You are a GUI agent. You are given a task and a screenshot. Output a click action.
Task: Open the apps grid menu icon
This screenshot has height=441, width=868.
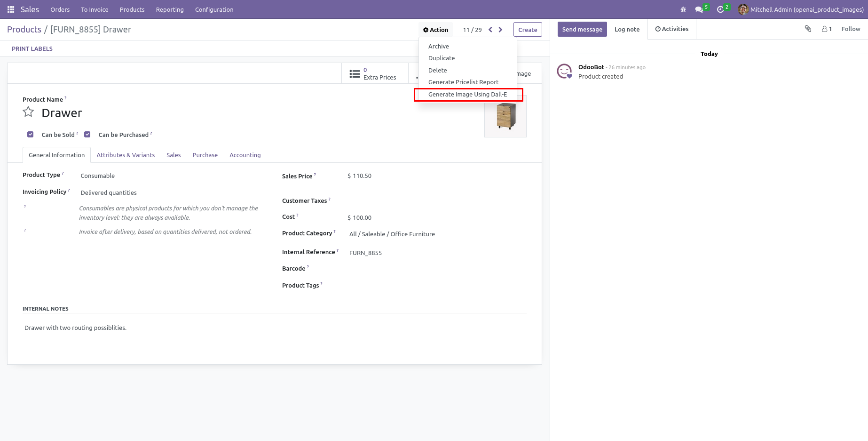coord(11,9)
